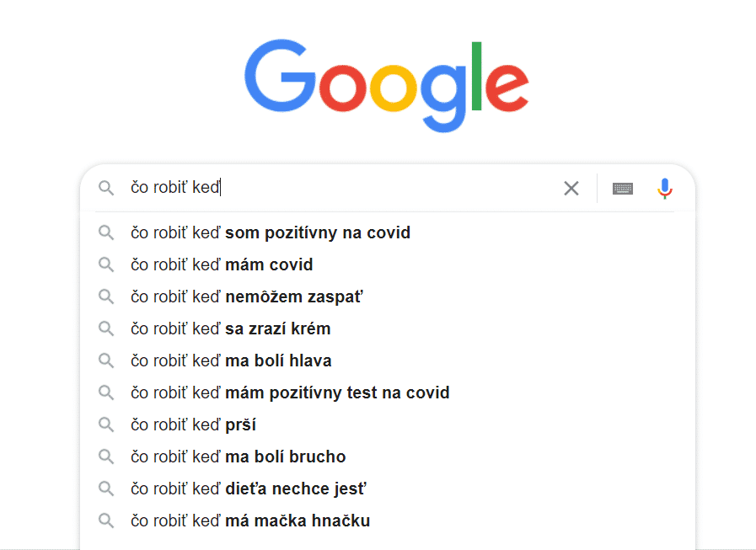Select suggestion 'sa zrazí krém'
Image resolution: width=756 pixels, height=550 pixels.
[388, 328]
